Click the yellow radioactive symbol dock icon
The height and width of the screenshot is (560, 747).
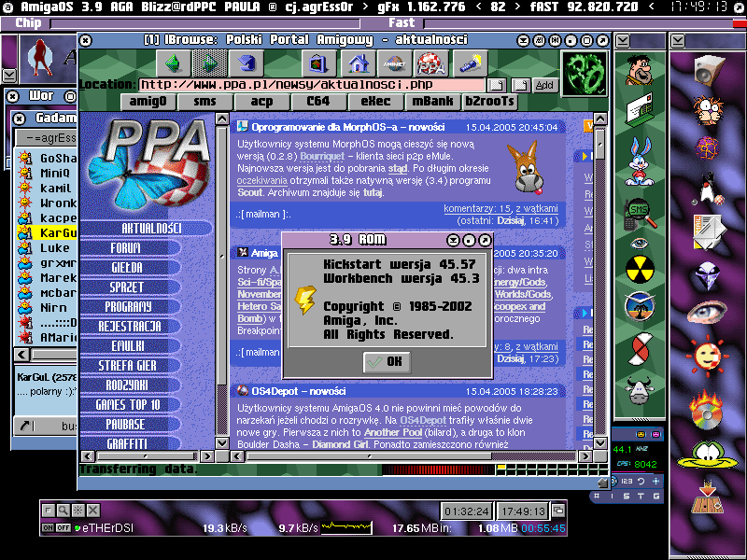640,269
